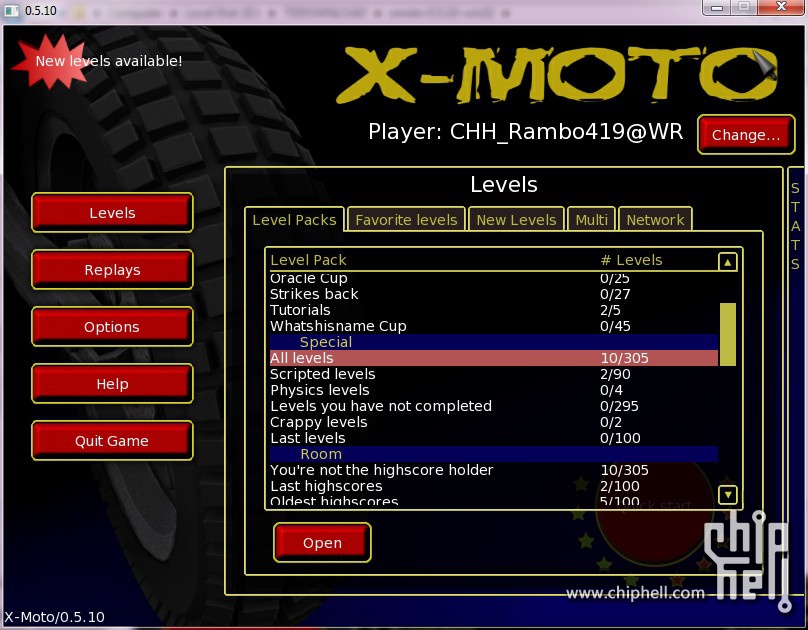Click Change... to switch player
Screen dimensions: 808x630
746,134
